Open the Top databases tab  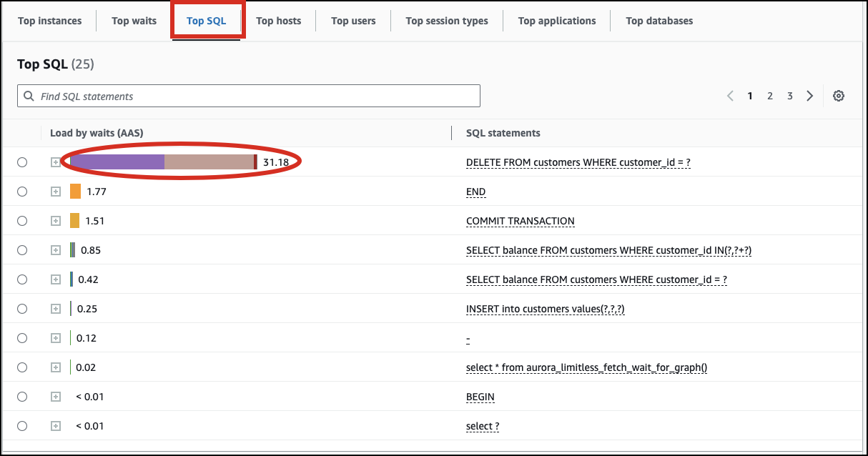pos(659,21)
